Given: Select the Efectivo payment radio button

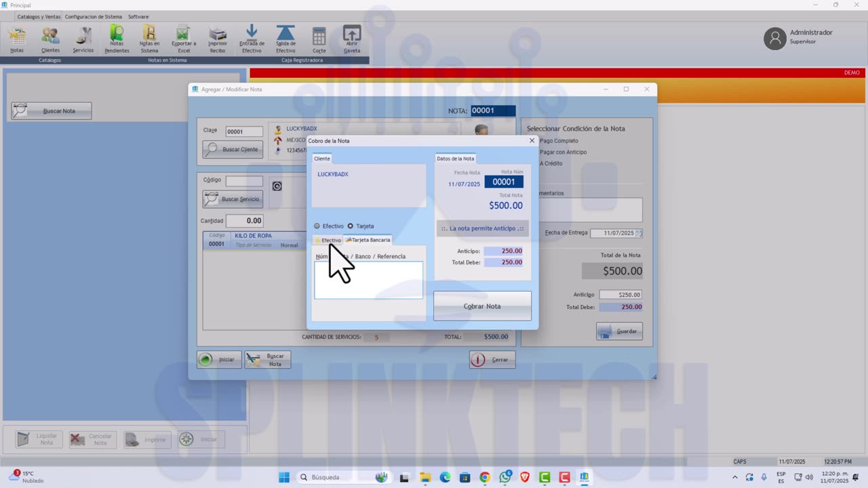Looking at the screenshot, I should (x=317, y=226).
